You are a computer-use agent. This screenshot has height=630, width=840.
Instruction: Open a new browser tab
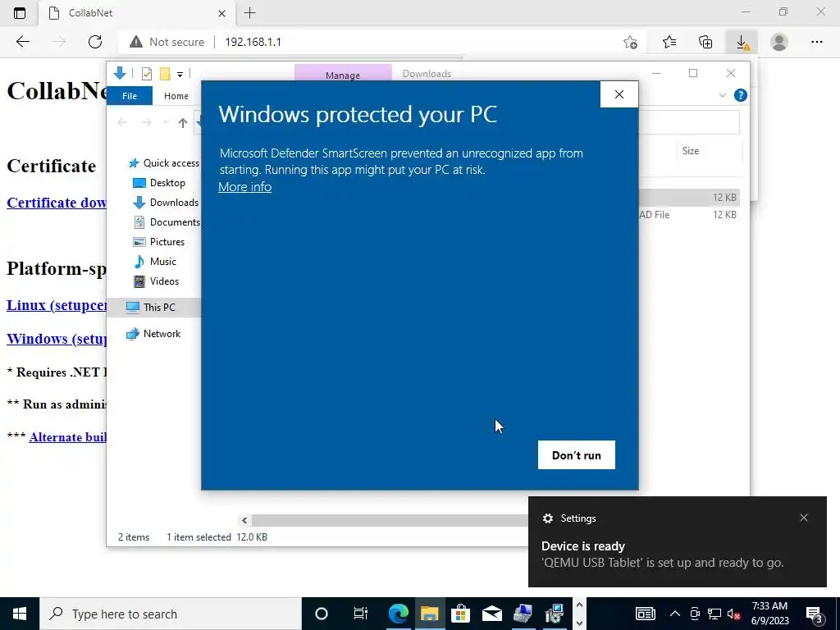[249, 13]
